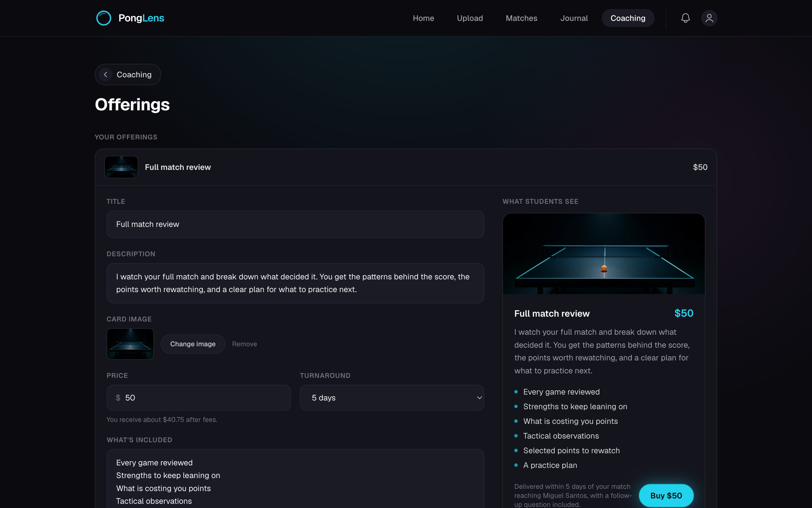Go to the Home nav item
Image resolution: width=812 pixels, height=508 pixels.
pos(423,18)
